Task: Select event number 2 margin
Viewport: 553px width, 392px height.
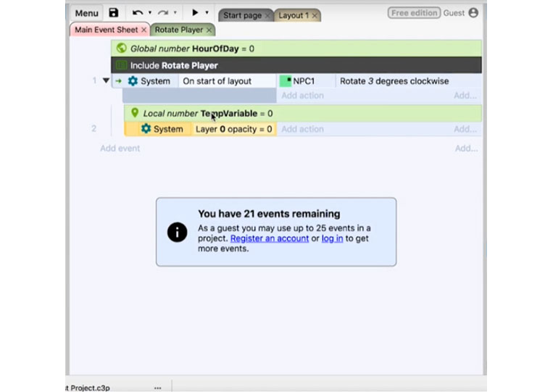Action: point(93,129)
